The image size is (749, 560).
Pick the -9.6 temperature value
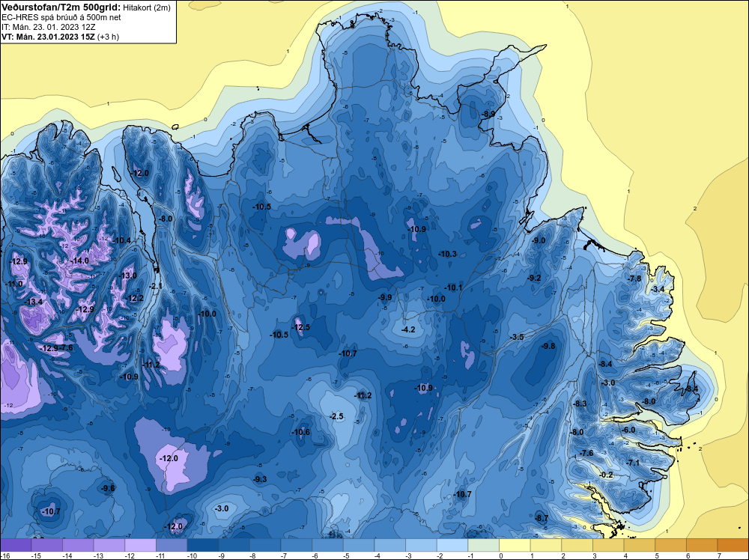pos(109,488)
